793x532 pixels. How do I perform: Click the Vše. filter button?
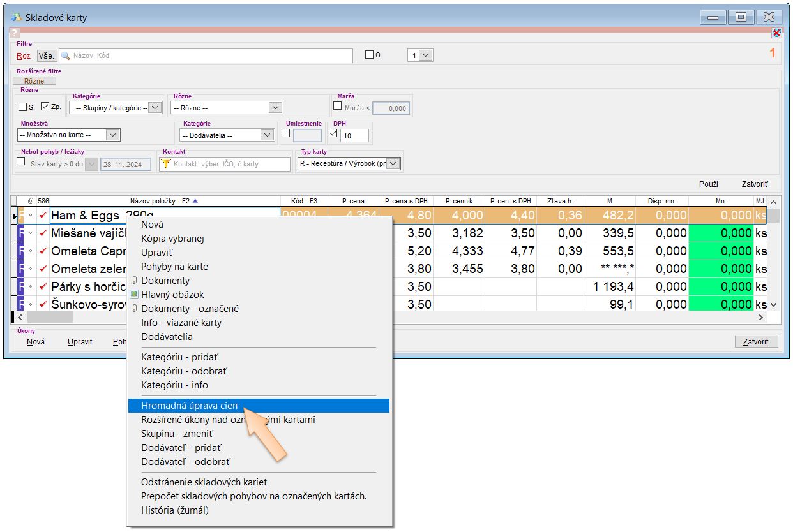click(46, 55)
